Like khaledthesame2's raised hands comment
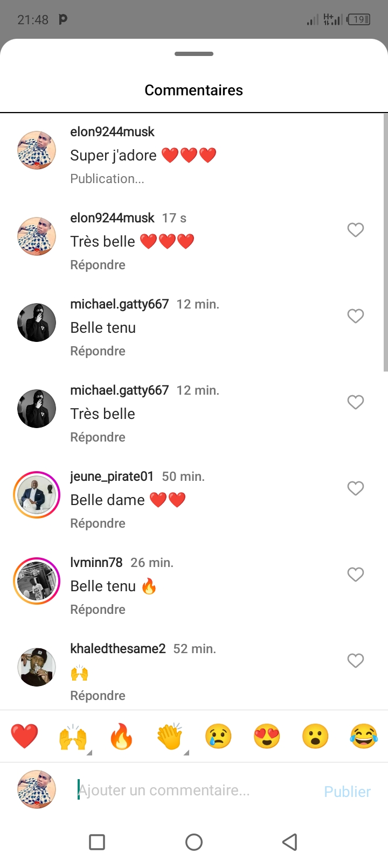The height and width of the screenshot is (868, 388). [x=355, y=661]
